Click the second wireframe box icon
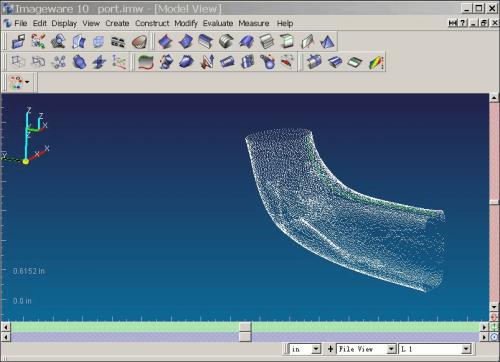The height and width of the screenshot is (362, 500). pos(38,62)
